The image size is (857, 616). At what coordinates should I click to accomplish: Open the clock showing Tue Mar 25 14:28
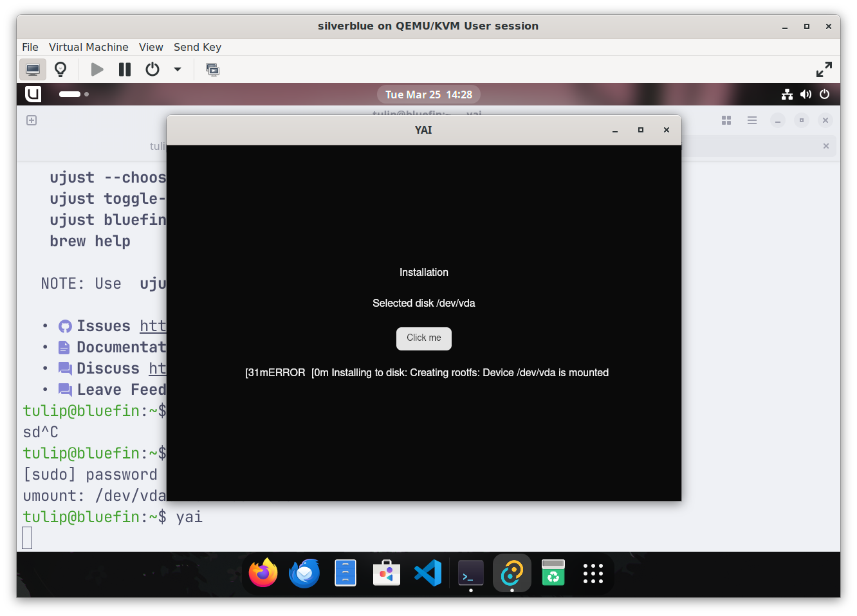click(x=428, y=95)
